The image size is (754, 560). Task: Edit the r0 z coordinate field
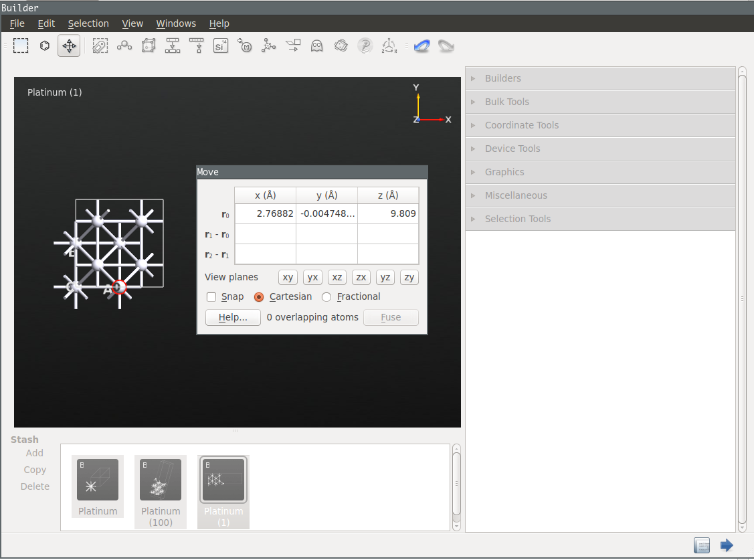tap(388, 214)
